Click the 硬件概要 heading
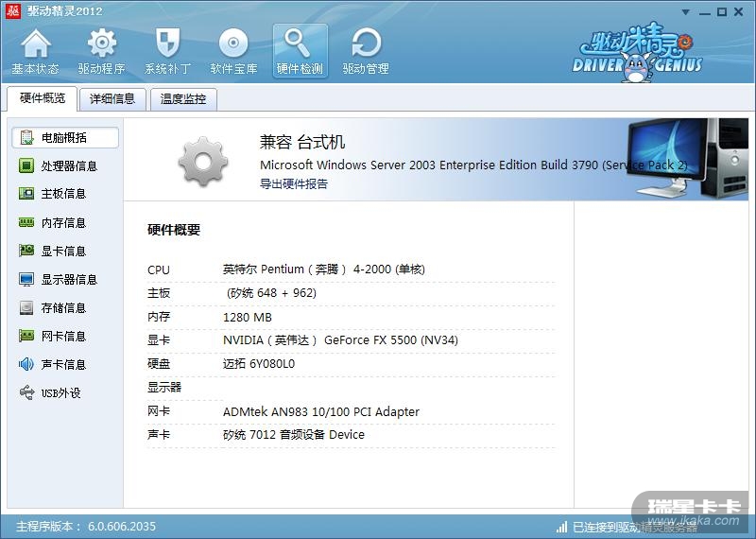 (x=174, y=230)
